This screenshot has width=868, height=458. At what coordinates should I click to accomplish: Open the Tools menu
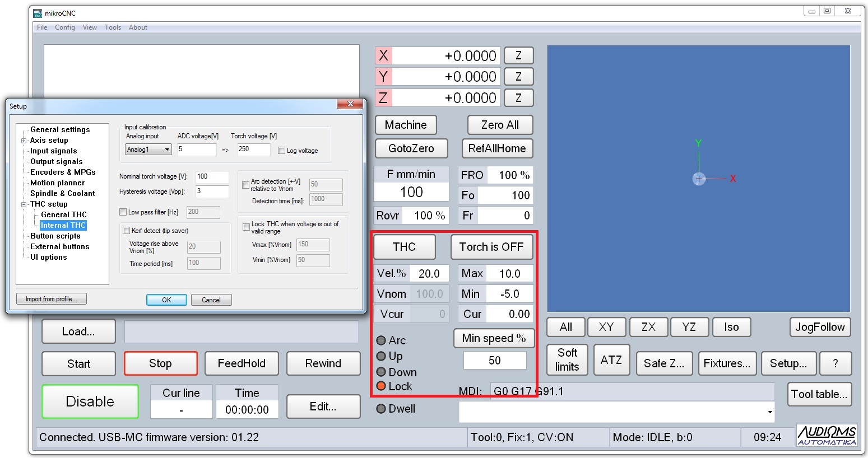(x=113, y=27)
